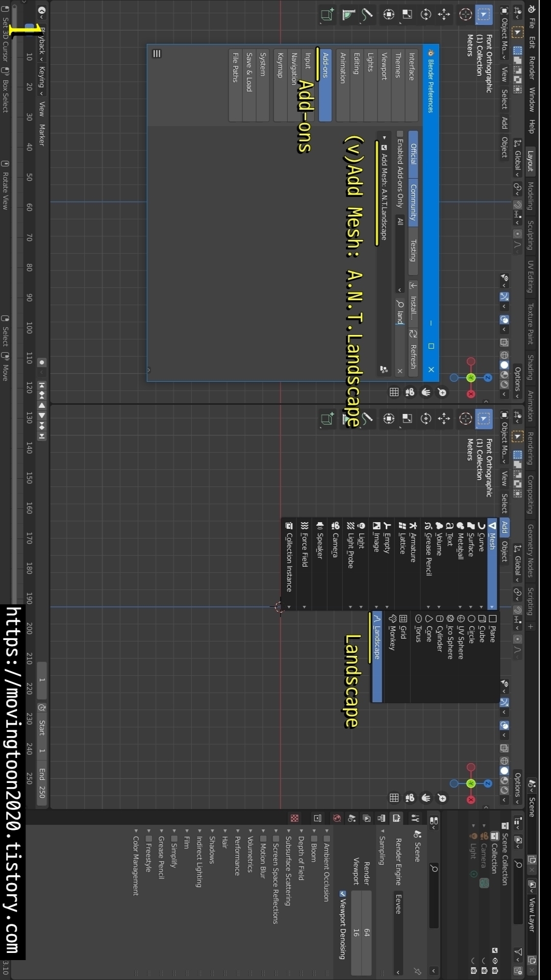Click jump to start frame playback icon

click(42, 385)
